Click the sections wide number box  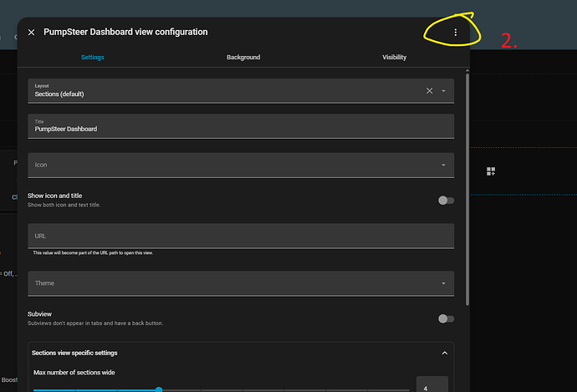(432, 384)
